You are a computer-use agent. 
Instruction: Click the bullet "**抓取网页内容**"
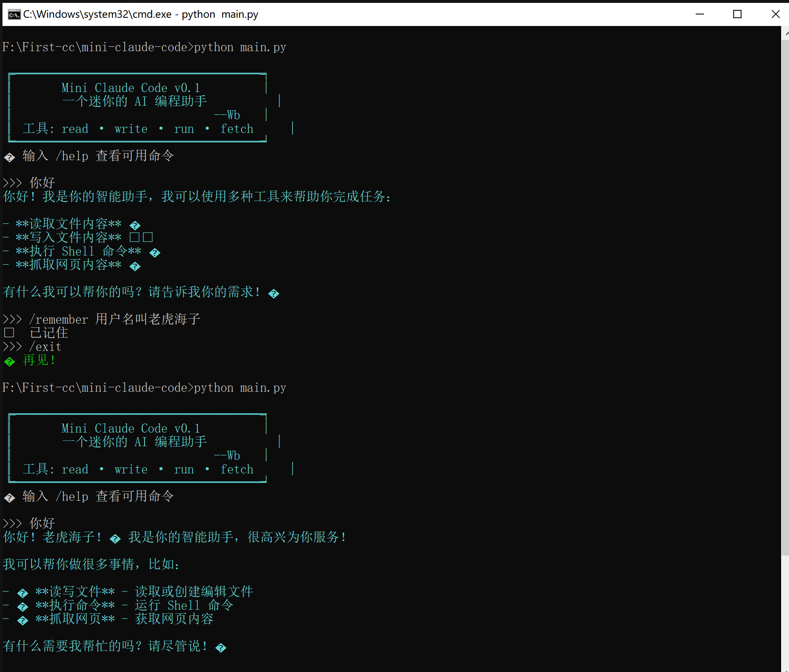click(69, 265)
